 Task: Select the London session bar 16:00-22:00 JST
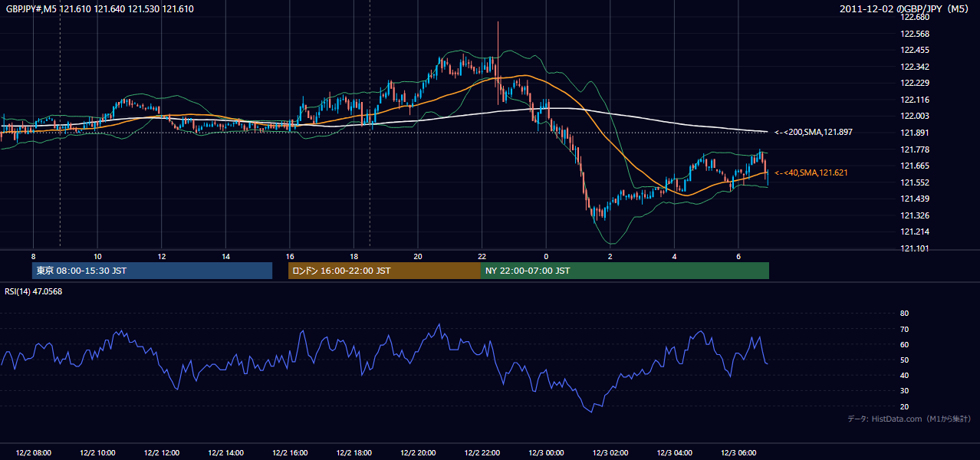click(384, 271)
